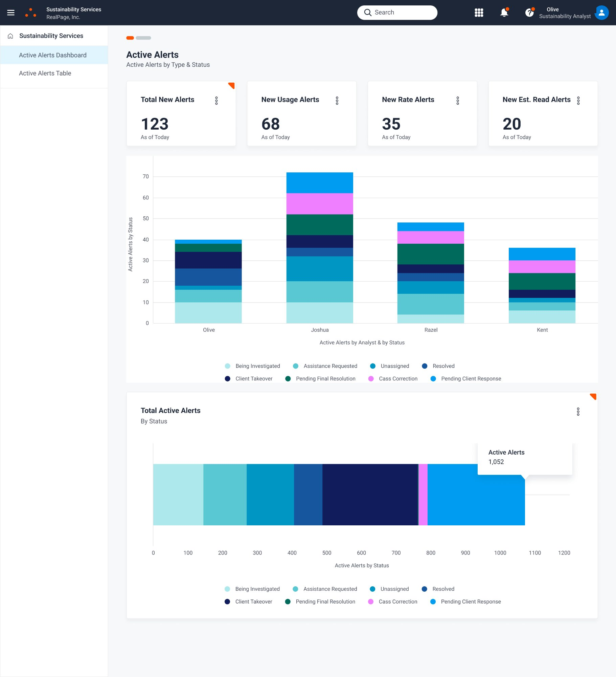The width and height of the screenshot is (616, 677).
Task: Open the help icon in the top bar
Action: (x=529, y=12)
